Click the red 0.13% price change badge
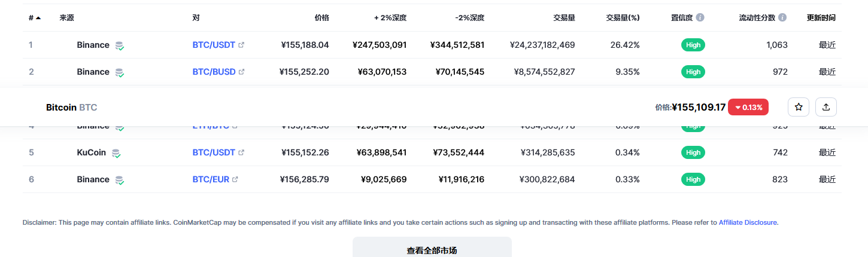 pos(748,108)
